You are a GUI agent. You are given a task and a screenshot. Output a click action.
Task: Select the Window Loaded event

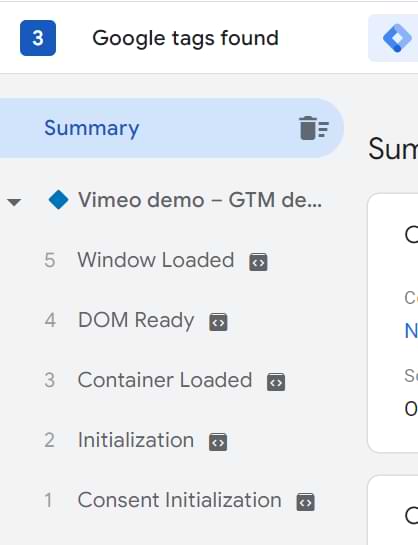click(x=156, y=260)
